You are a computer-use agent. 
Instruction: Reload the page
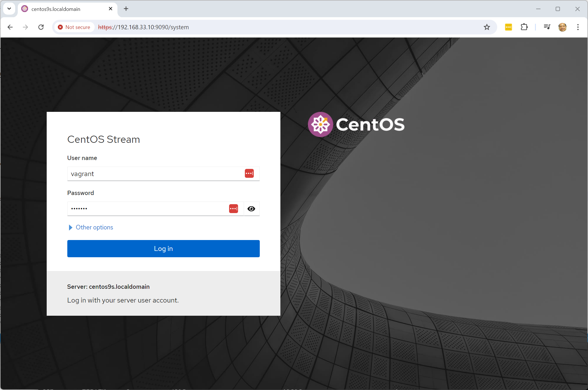pos(41,27)
